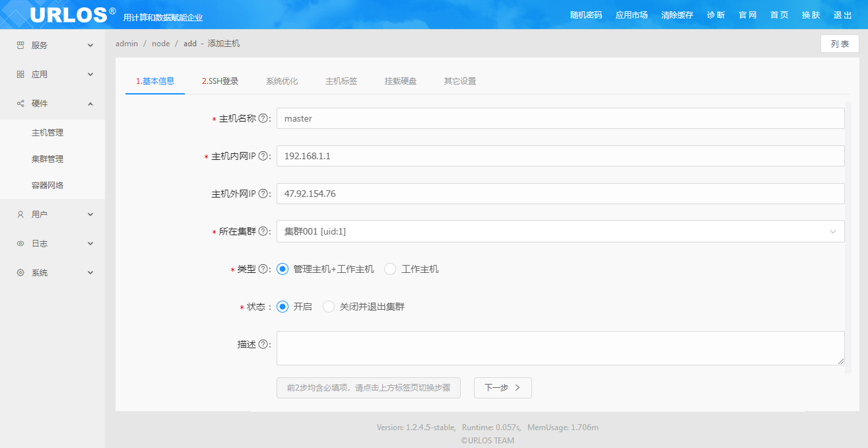This screenshot has width=868, height=448.
Task: Click the help icon beside 主机内网IP
Action: tap(263, 157)
